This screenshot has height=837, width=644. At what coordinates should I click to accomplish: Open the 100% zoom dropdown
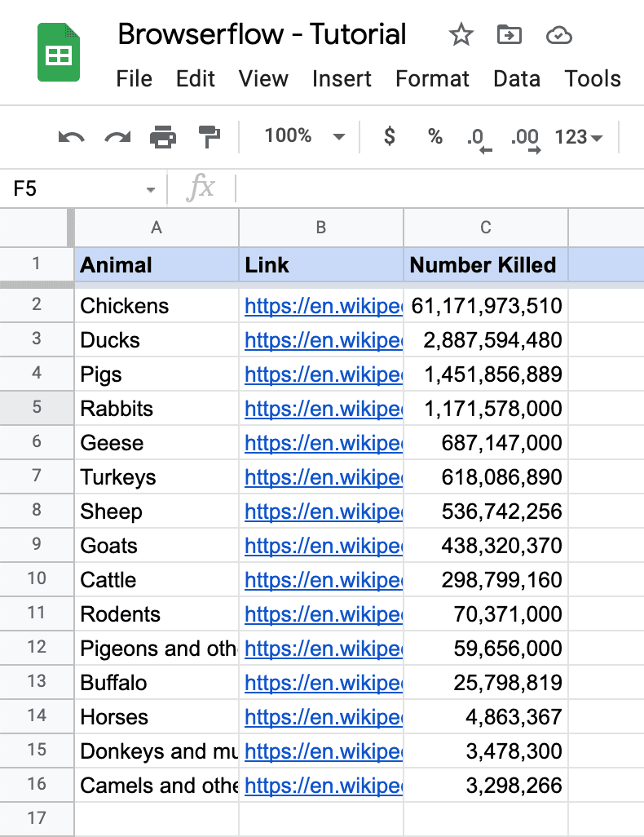304,136
